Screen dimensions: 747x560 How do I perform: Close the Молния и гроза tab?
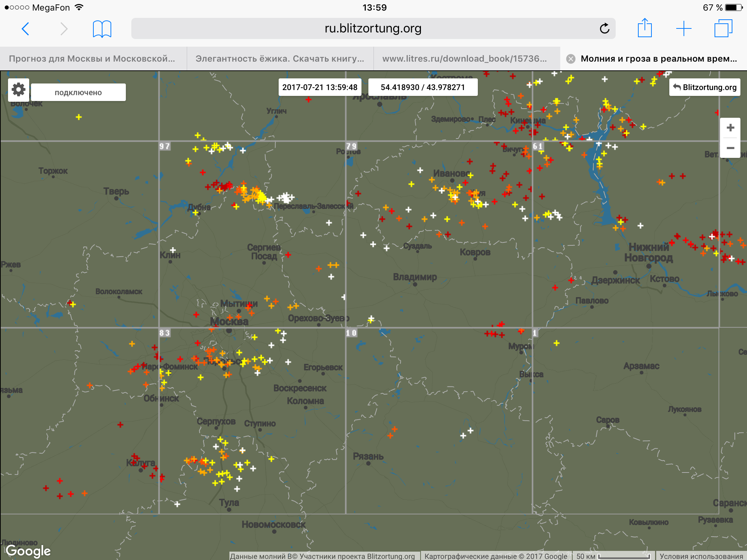pos(571,59)
